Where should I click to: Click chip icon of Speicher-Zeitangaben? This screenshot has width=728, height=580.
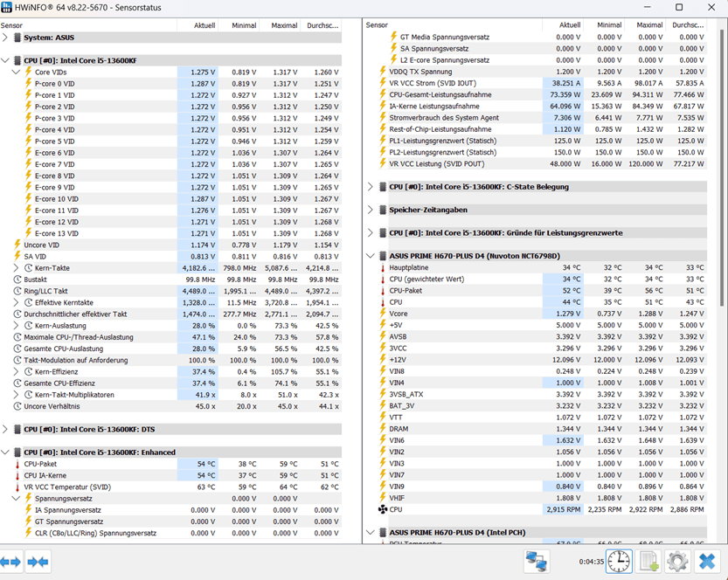click(383, 210)
